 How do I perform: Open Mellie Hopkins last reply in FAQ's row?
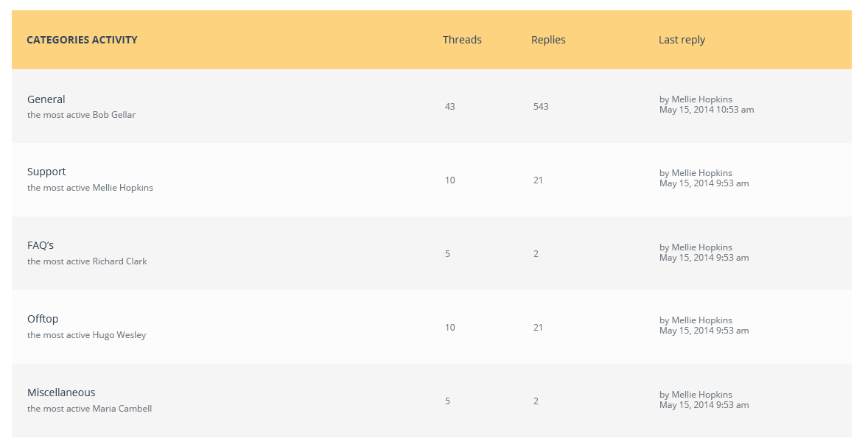point(696,247)
